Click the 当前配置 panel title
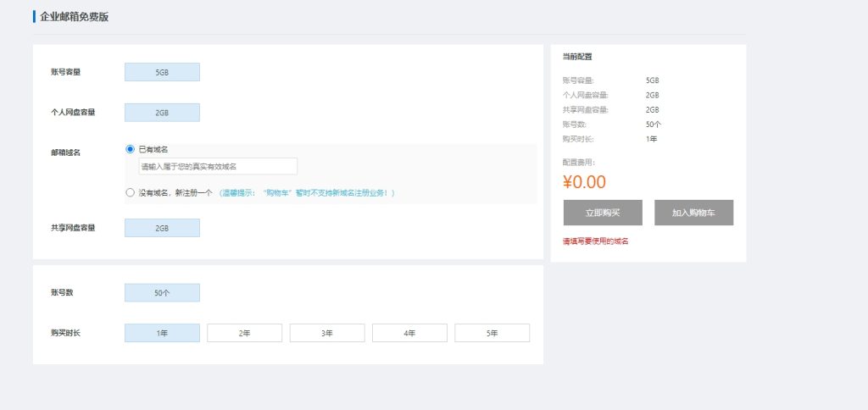 point(577,57)
